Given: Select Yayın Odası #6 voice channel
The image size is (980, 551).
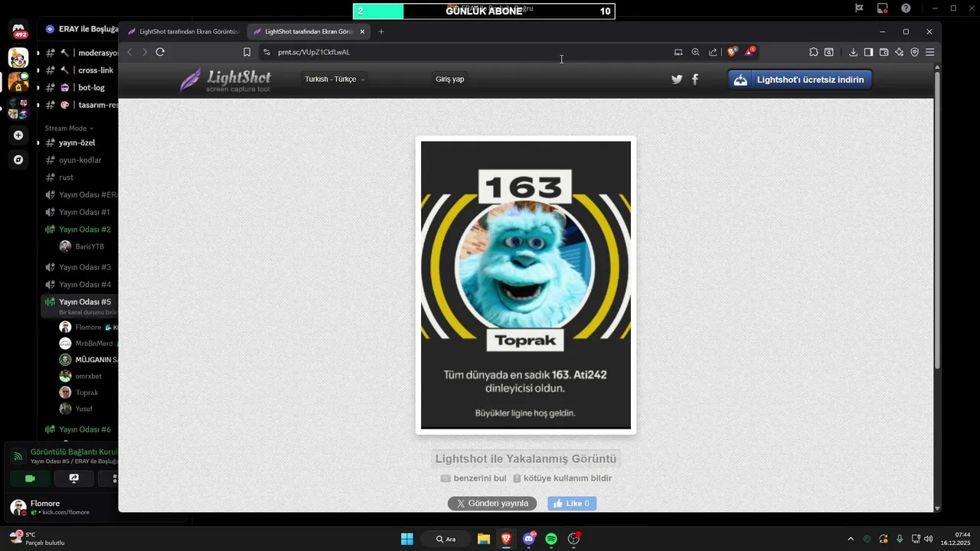Looking at the screenshot, I should coord(80,429).
